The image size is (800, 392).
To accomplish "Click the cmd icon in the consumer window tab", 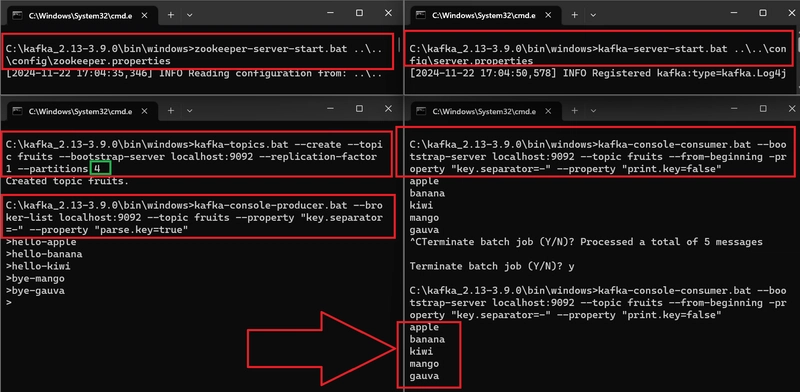I will point(420,111).
